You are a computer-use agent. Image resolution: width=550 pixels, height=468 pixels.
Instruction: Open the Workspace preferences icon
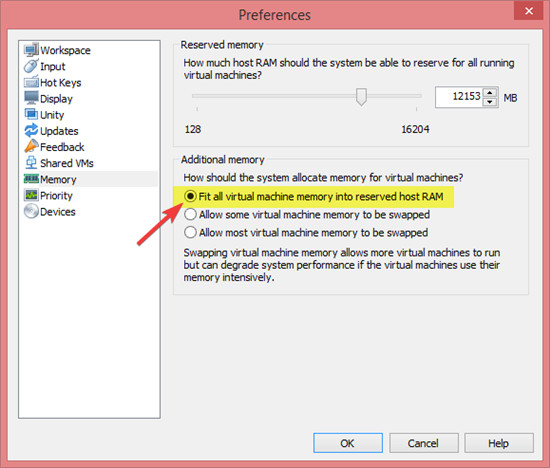coord(31,50)
